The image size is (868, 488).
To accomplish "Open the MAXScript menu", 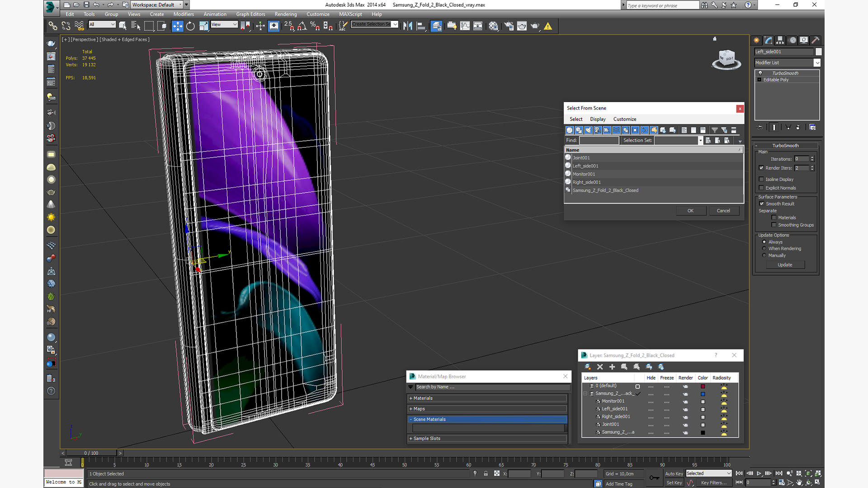I will [350, 14].
